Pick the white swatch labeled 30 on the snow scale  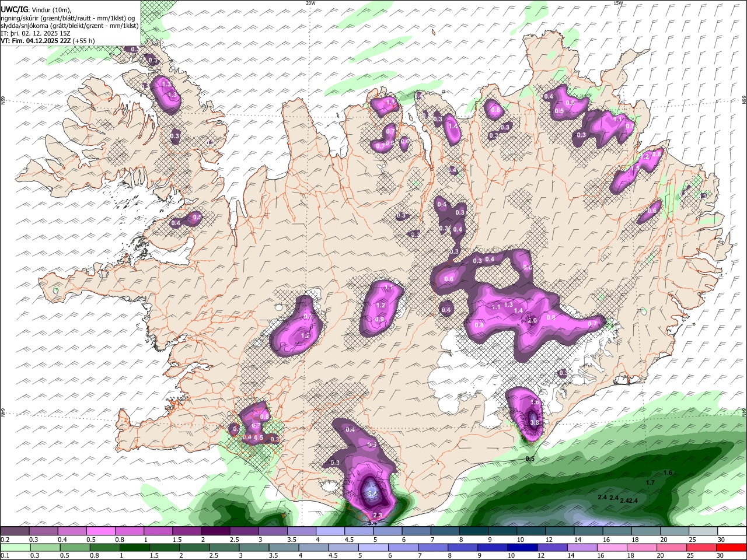tap(732, 531)
